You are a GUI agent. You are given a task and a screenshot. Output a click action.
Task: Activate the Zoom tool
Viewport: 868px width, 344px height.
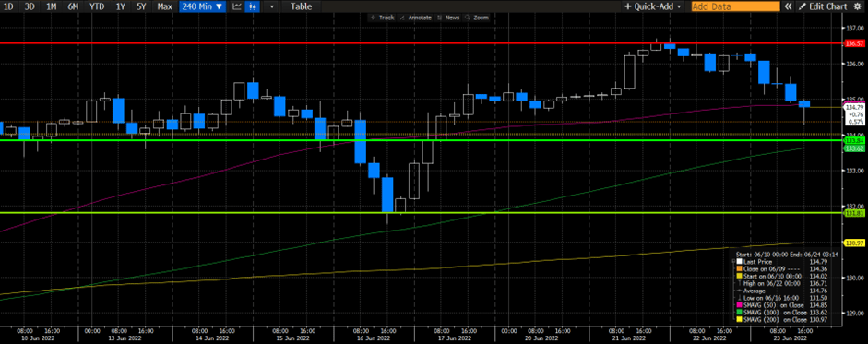coord(477,18)
